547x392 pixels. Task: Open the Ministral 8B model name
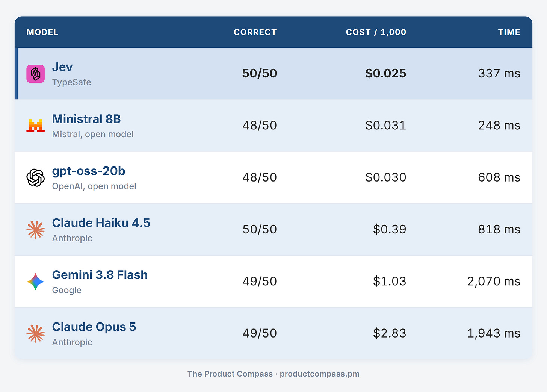pyautogui.click(x=86, y=119)
